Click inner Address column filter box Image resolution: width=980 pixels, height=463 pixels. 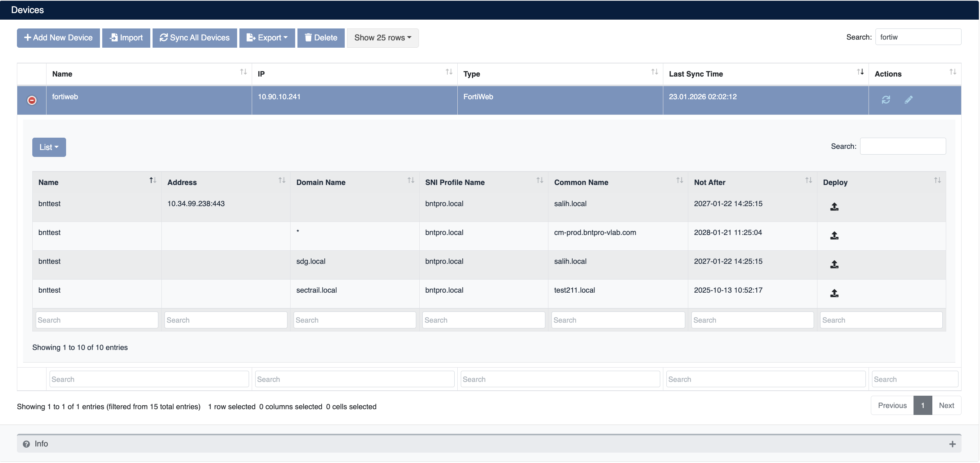click(x=226, y=320)
